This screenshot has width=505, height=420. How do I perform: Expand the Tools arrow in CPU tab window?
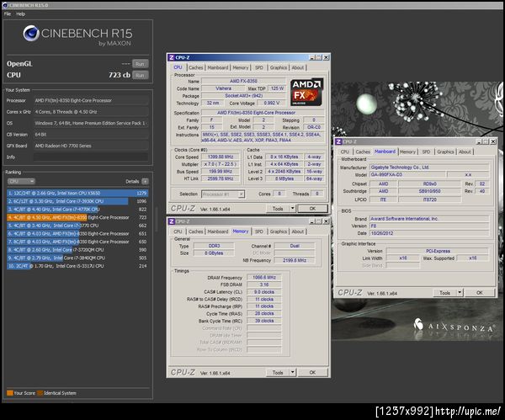292,209
